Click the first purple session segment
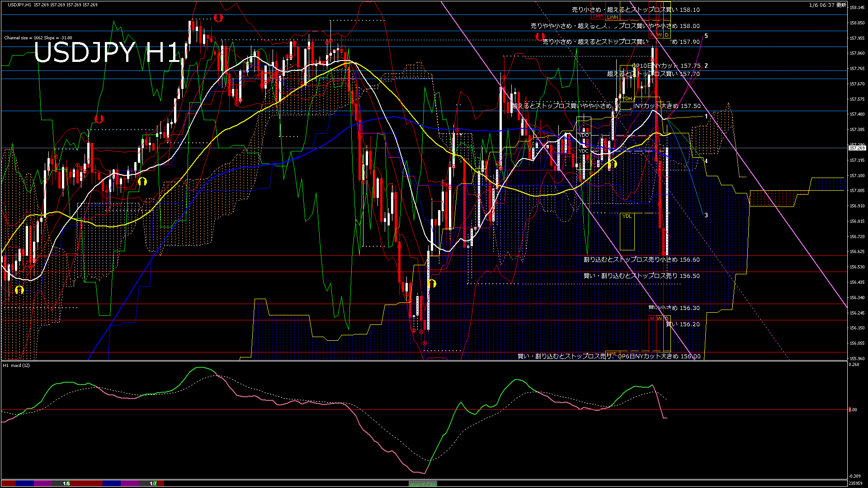Viewport: 868px width, 488px height. pyautogui.click(x=43, y=483)
